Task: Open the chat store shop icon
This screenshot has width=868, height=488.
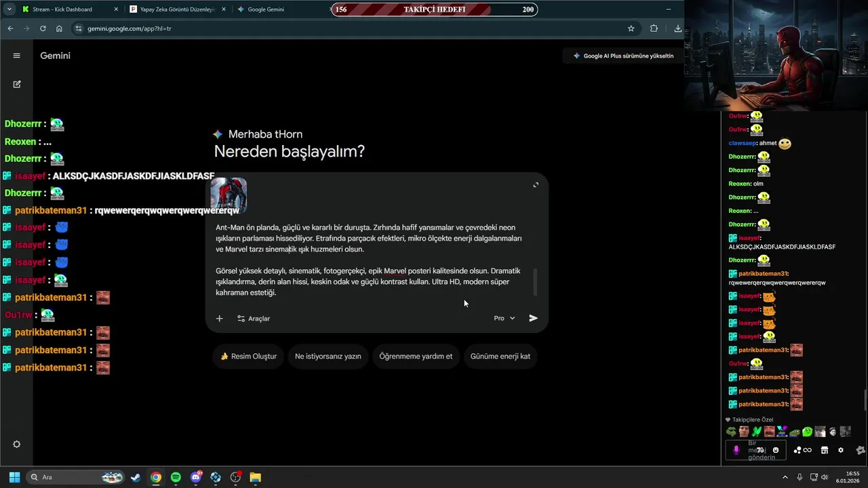Action: click(825, 450)
